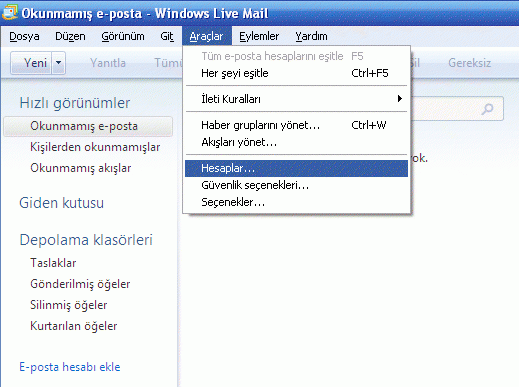Select Hızlı görünümler heading
The width and height of the screenshot is (519, 387).
75,103
